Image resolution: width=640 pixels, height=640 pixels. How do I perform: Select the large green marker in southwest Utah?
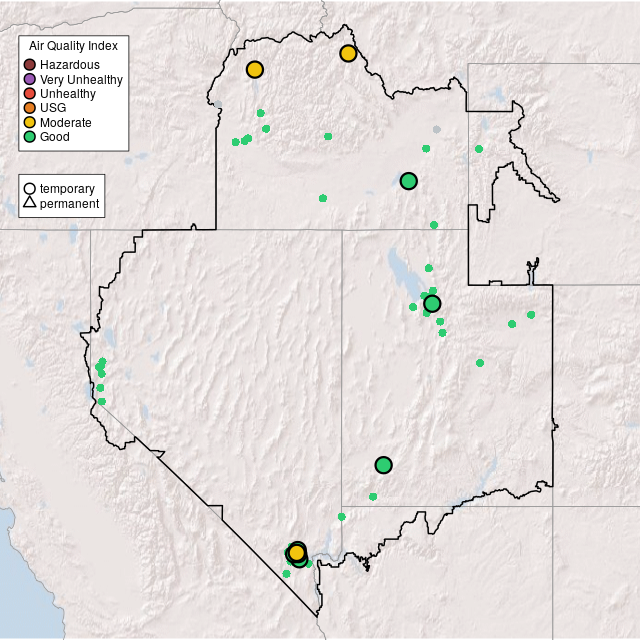click(383, 465)
